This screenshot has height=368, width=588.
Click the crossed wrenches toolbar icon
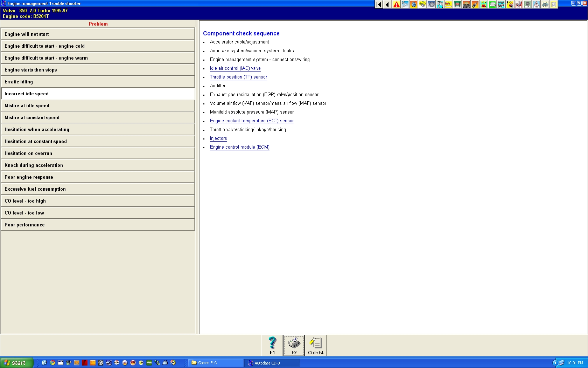pyautogui.click(x=405, y=5)
